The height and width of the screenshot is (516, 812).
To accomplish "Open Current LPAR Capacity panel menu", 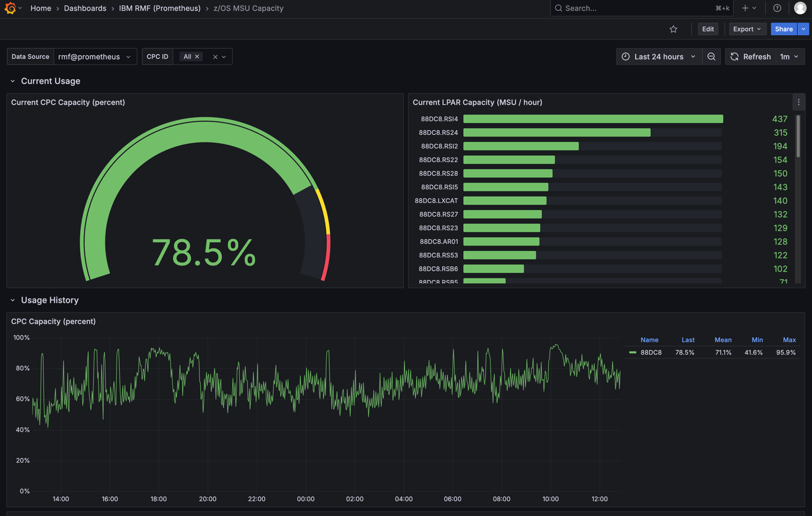I will tap(798, 102).
